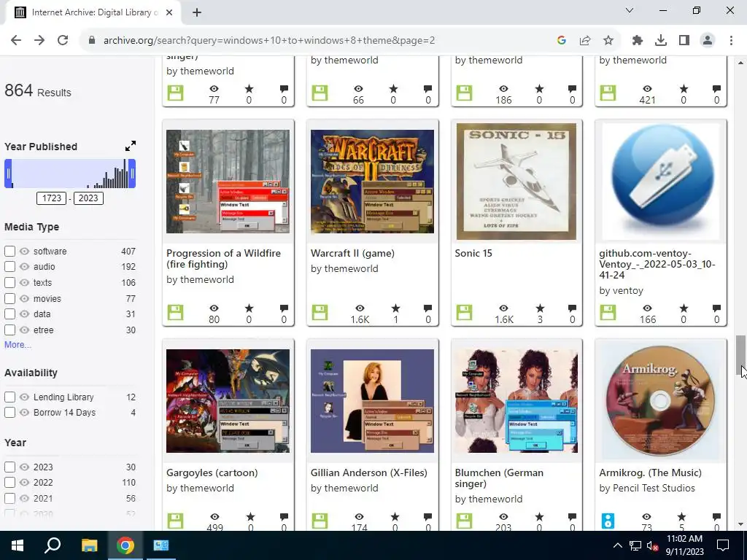Screen dimensions: 747x560
Task: Open the Sonic 15 thumbnail
Action: 516,182
